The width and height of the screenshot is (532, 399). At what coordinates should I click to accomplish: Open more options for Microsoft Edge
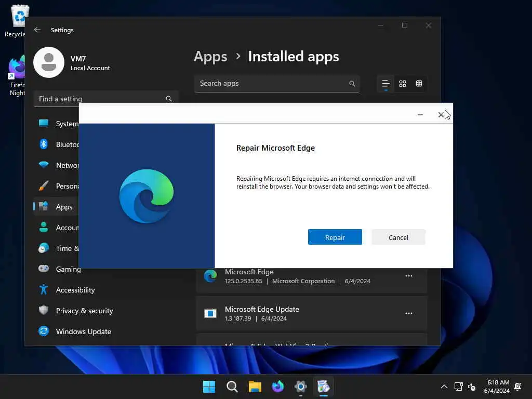pyautogui.click(x=409, y=276)
